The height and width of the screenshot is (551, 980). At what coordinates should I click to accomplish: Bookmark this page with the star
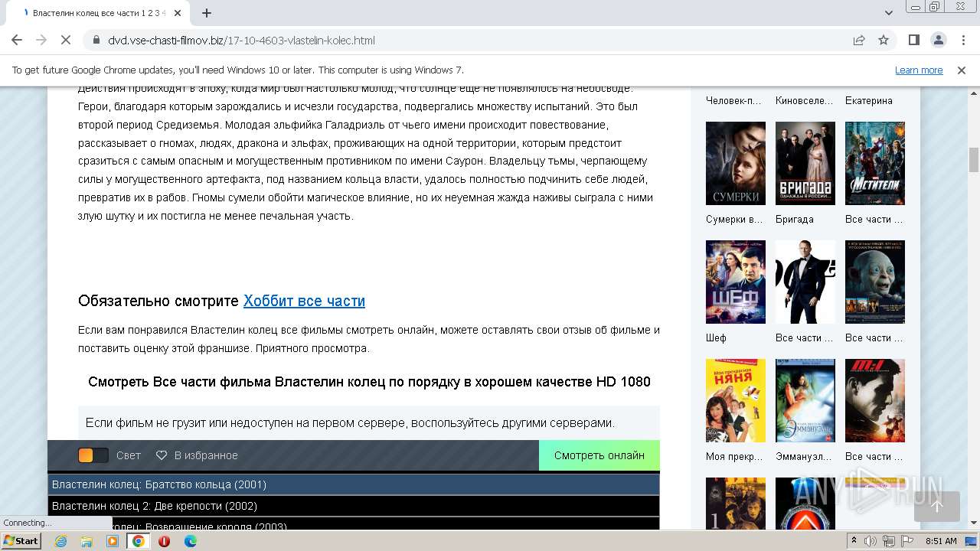pos(884,40)
